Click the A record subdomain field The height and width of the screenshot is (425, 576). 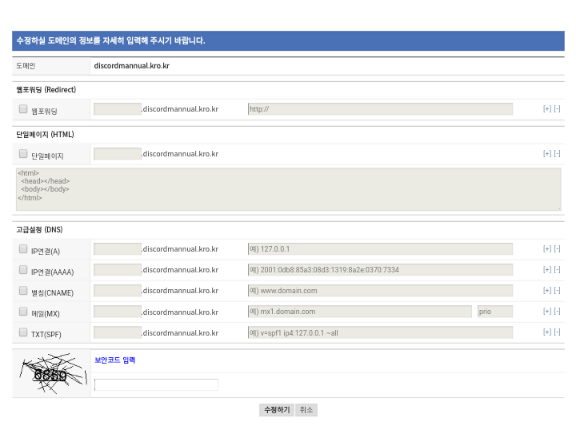[x=118, y=249]
